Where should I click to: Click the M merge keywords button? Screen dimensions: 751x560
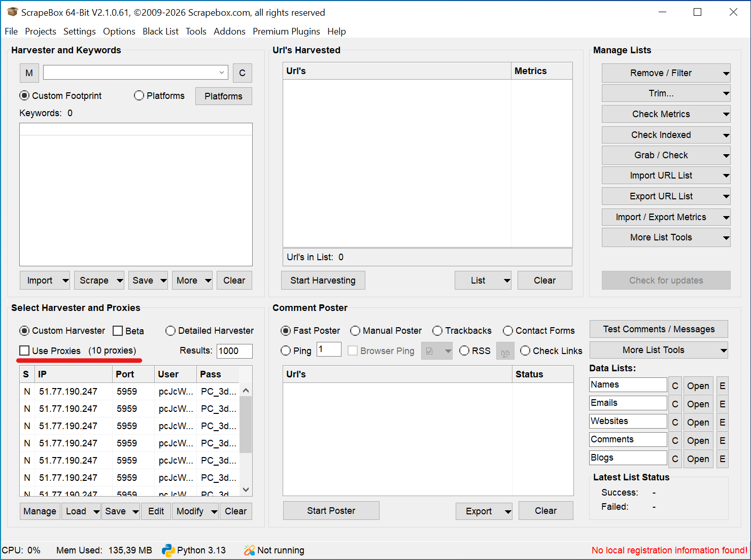[29, 73]
